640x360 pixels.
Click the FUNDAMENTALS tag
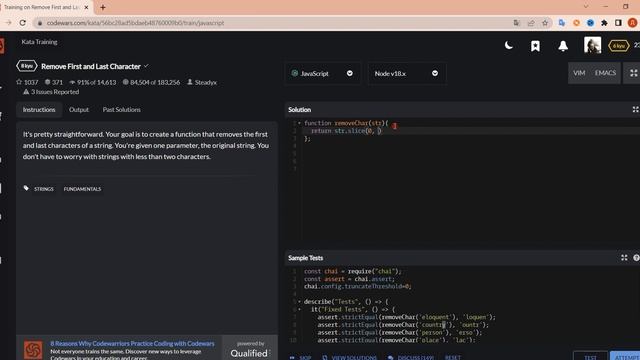pyautogui.click(x=82, y=189)
